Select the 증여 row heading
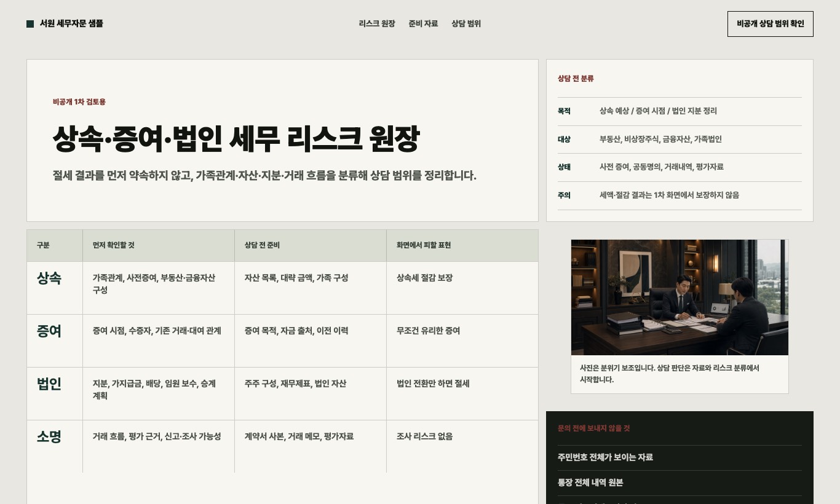This screenshot has width=840, height=504. tap(49, 331)
